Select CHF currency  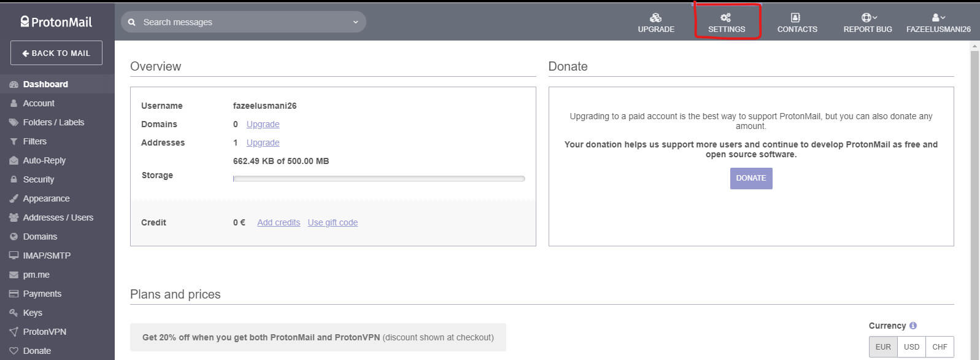(x=939, y=347)
